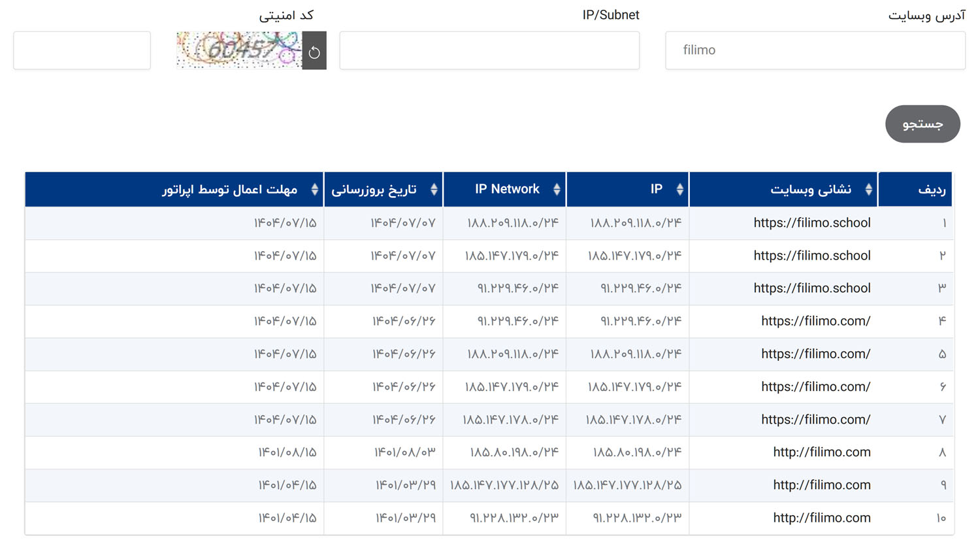Open https://filimo.school link in row 1
The height and width of the screenshot is (540, 980).
tap(811, 223)
